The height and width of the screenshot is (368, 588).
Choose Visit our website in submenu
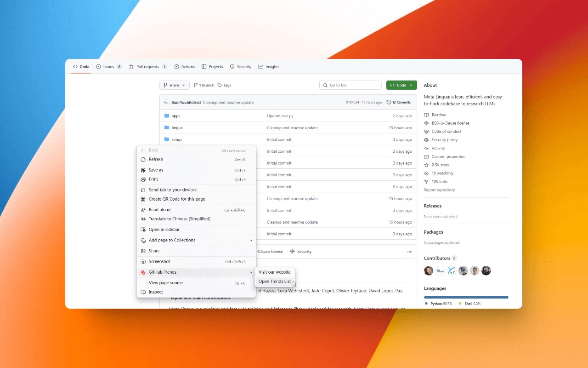point(275,272)
